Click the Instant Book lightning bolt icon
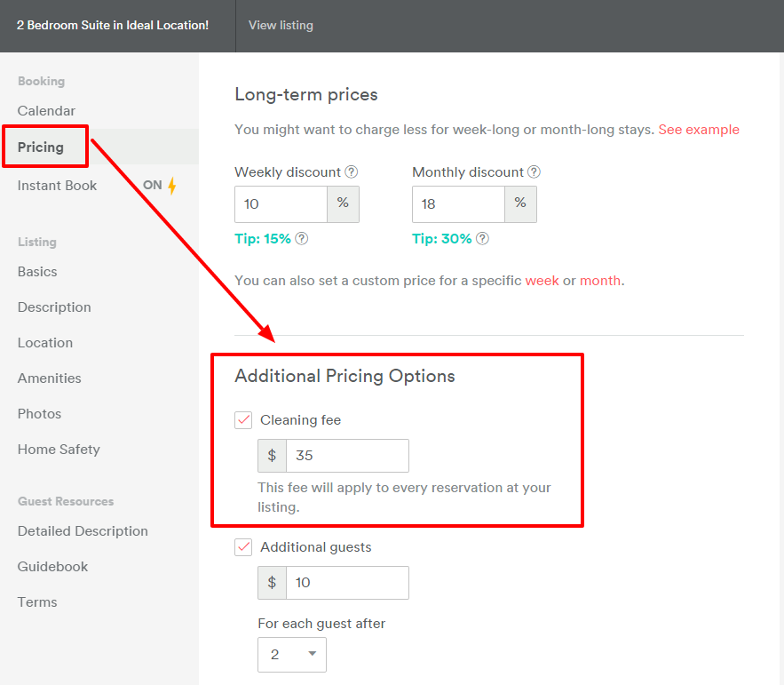 click(172, 186)
